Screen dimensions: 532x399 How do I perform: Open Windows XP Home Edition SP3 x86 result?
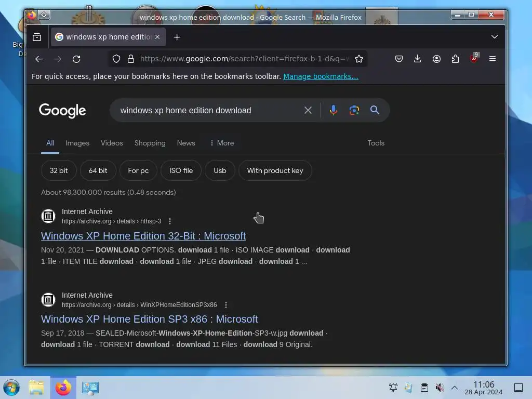tap(149, 320)
